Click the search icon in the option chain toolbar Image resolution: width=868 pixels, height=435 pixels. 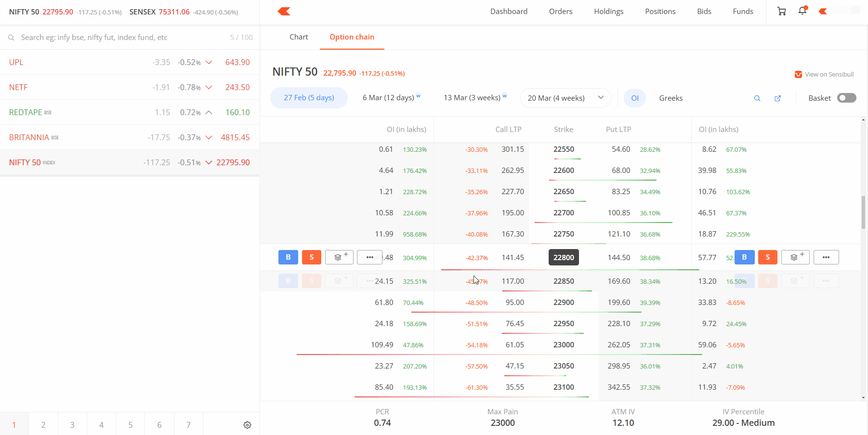coord(757,98)
